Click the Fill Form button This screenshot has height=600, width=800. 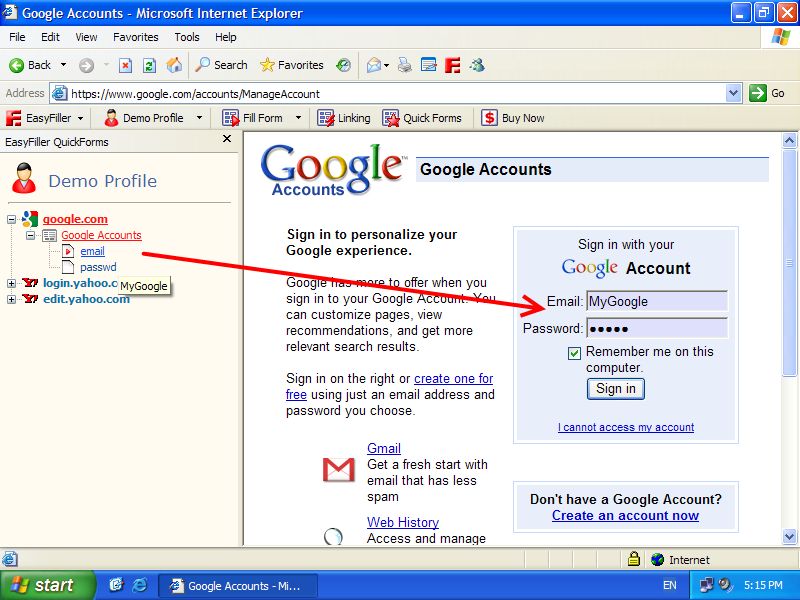tap(253, 118)
